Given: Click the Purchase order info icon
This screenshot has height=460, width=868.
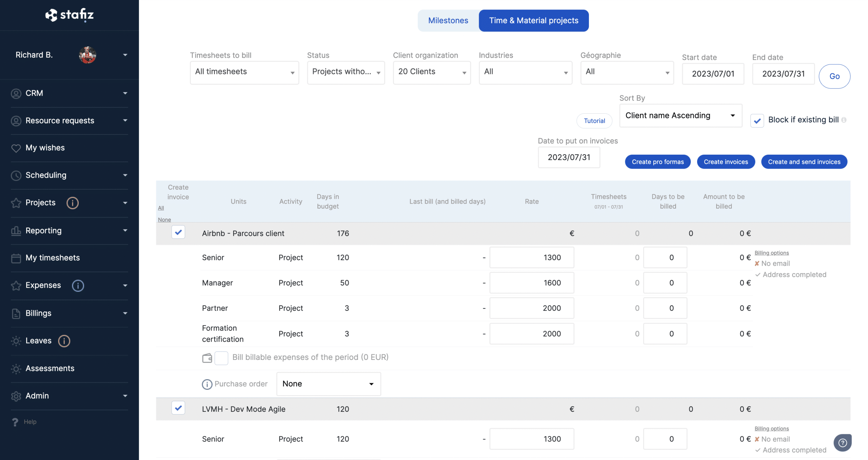Looking at the screenshot, I should click(207, 384).
